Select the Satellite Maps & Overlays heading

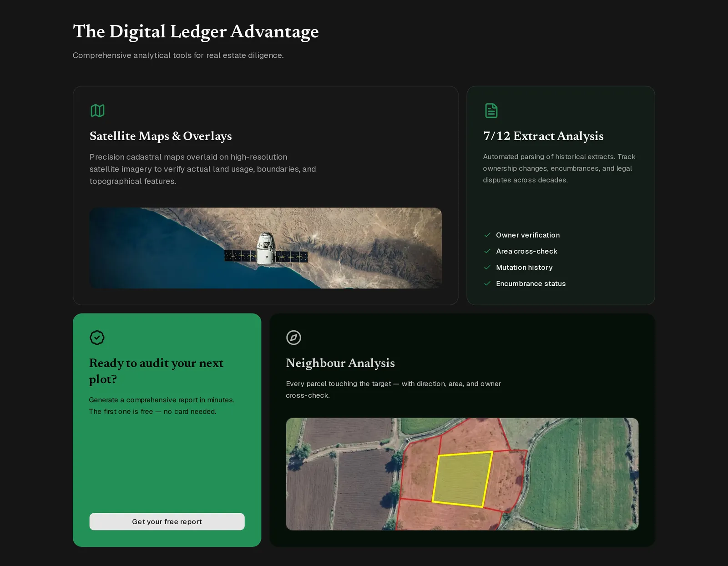tap(161, 136)
